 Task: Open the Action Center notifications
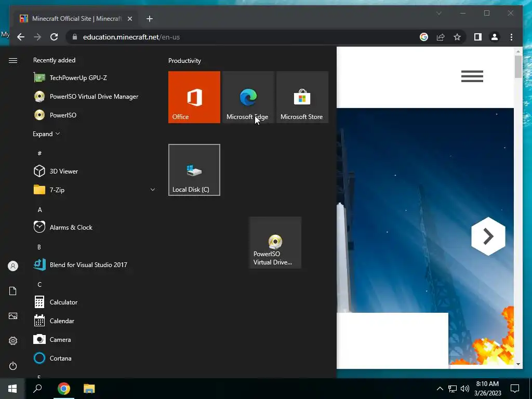pyautogui.click(x=515, y=389)
